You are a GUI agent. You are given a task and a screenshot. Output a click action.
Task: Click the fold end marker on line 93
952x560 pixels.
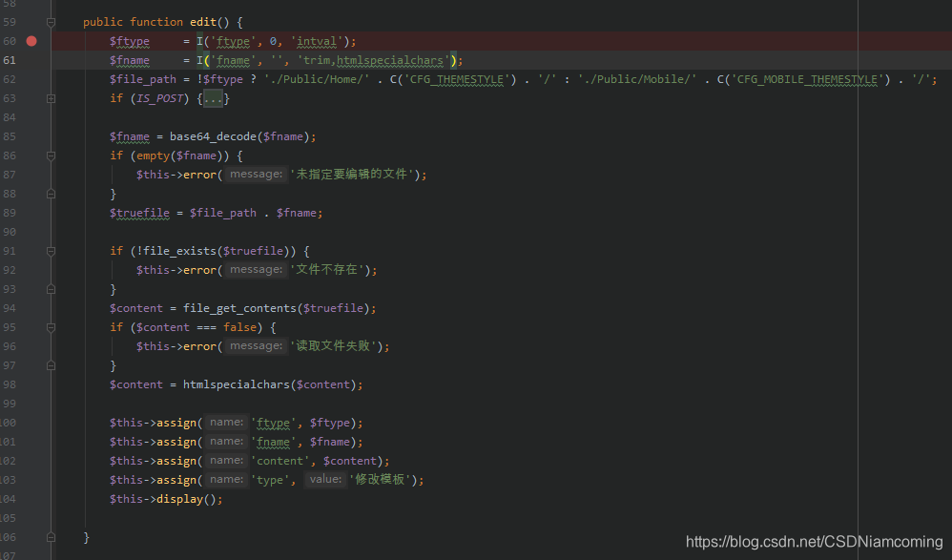[x=51, y=289]
